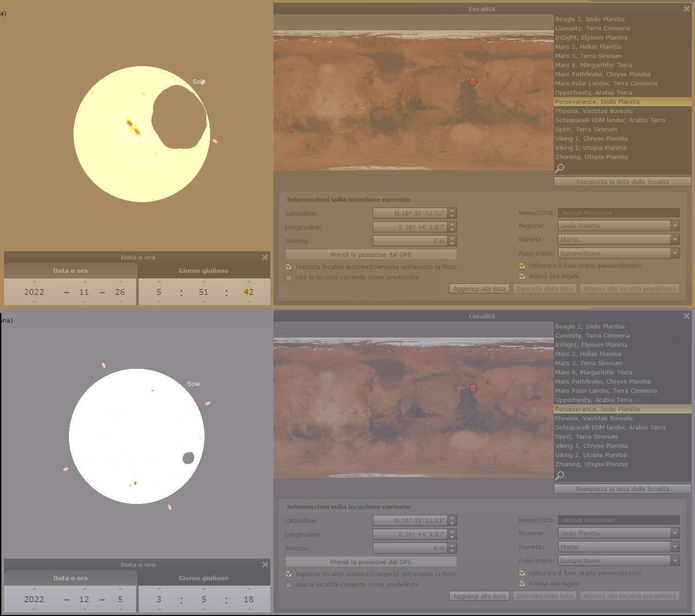Decrease month value 12 with its down arrow

pyautogui.click(x=84, y=609)
